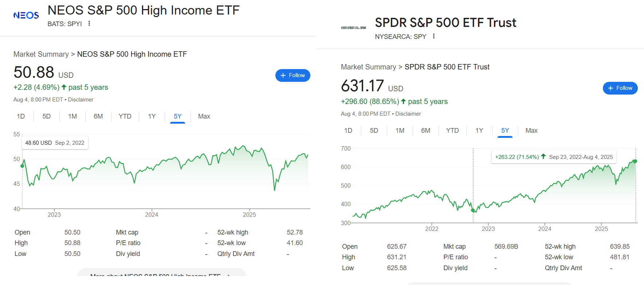This screenshot has height=288, width=644.
Task: Switch SPY chart to 1M range
Action: click(400, 131)
